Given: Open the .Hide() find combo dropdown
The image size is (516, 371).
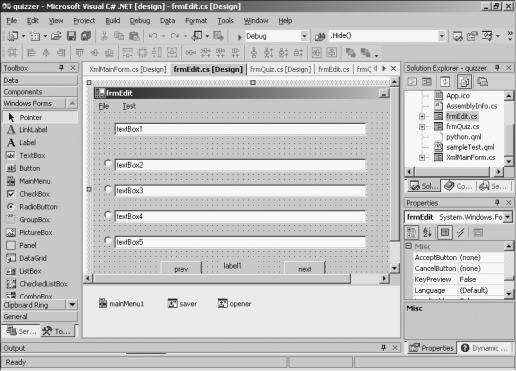Looking at the screenshot, I should click(442, 36).
